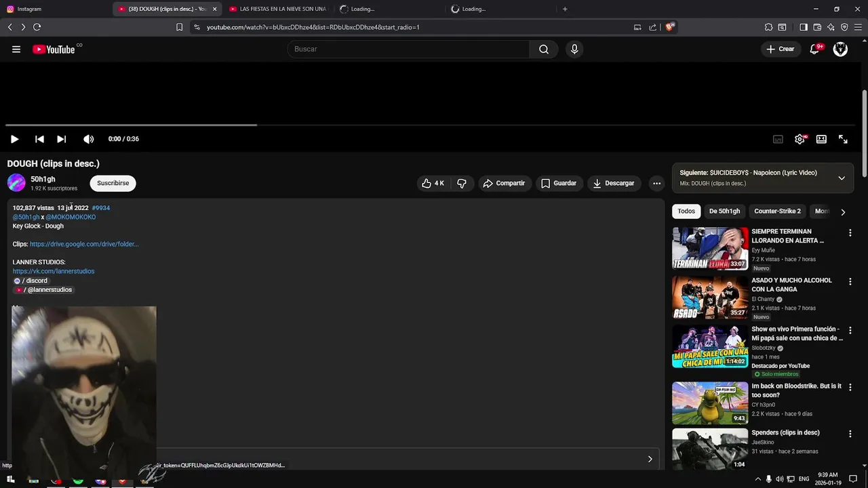Open options for Spenders video

(x=850, y=434)
